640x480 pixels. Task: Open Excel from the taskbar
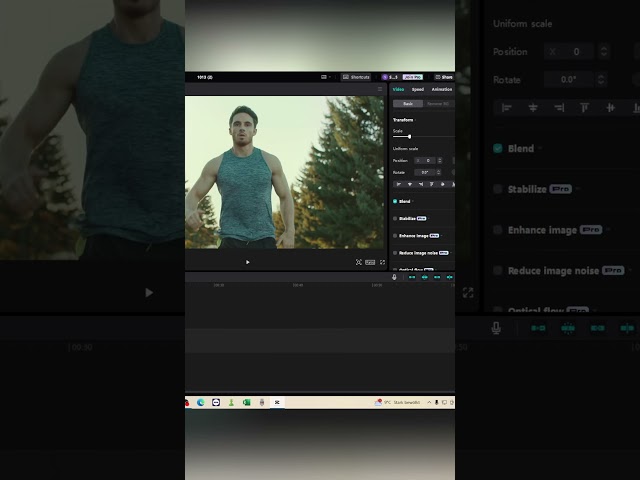(247, 402)
